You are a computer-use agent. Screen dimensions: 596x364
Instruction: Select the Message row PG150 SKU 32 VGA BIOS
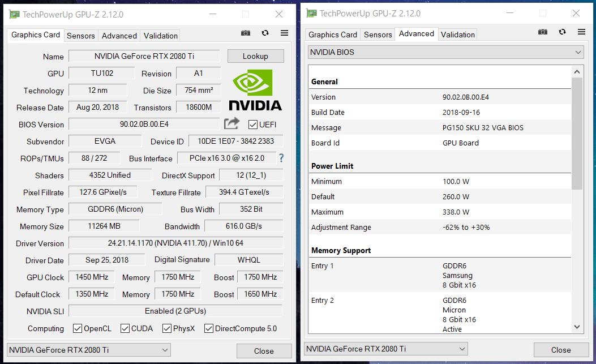pos(440,127)
